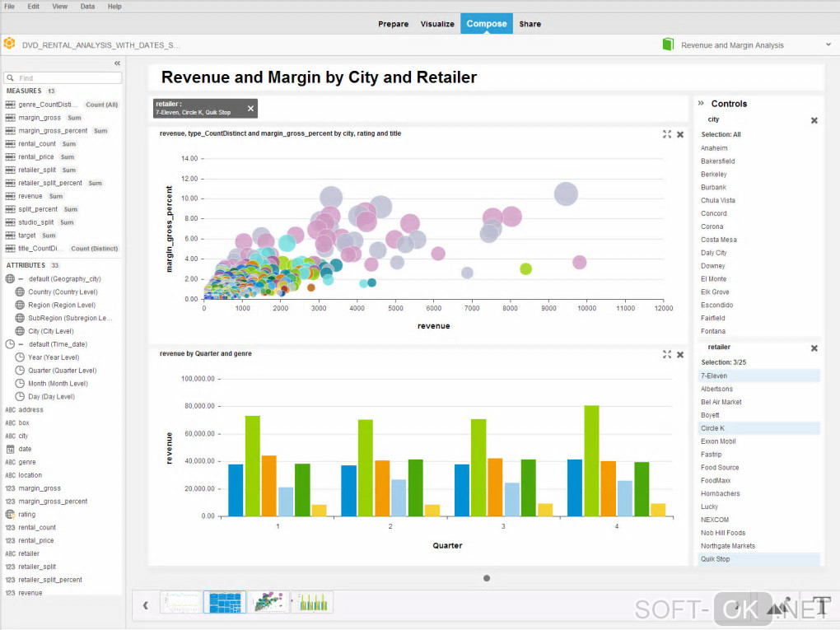Toggle 7-Eleven in retailer selection
The image size is (840, 630).
[758, 376]
